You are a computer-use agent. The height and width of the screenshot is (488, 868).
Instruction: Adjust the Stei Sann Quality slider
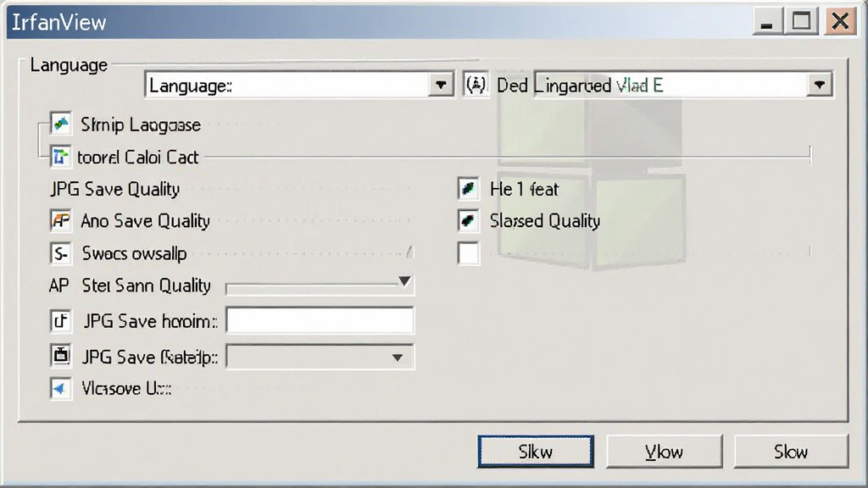click(x=319, y=286)
